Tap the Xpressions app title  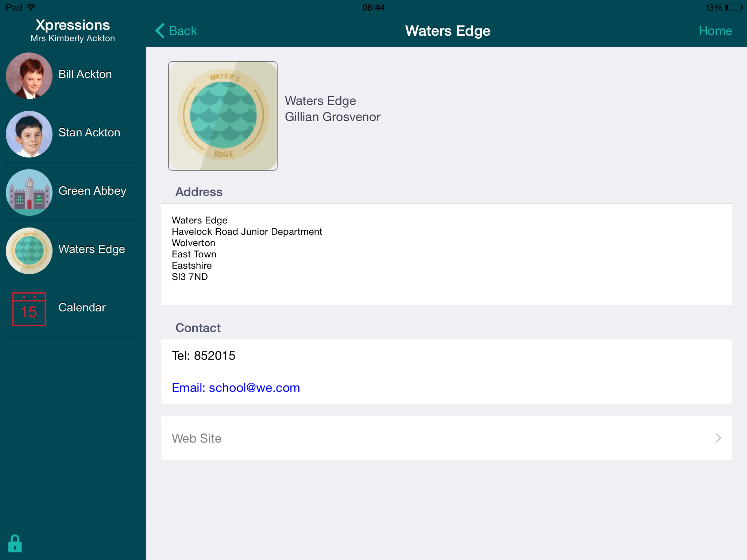73,25
